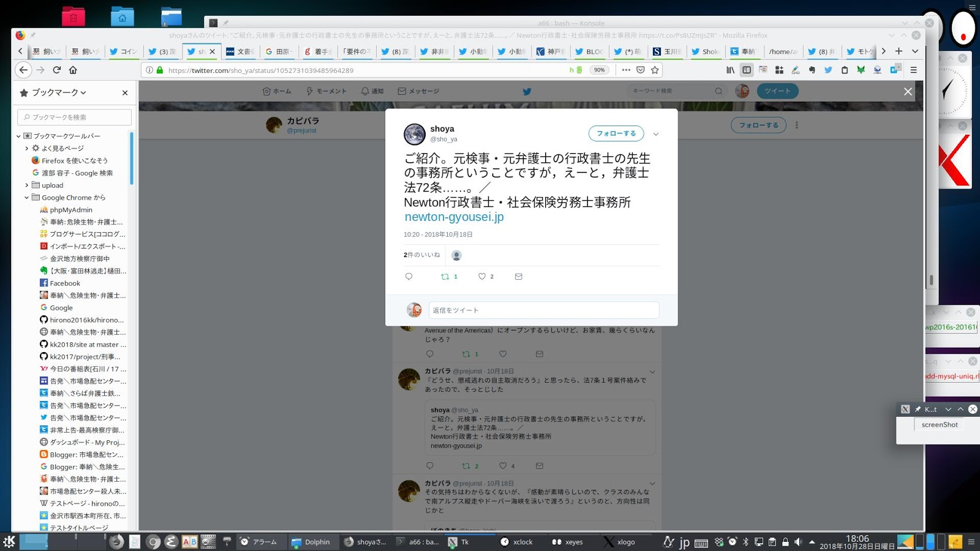Click the bookmarks sidebar scrollbar

[x=132, y=158]
